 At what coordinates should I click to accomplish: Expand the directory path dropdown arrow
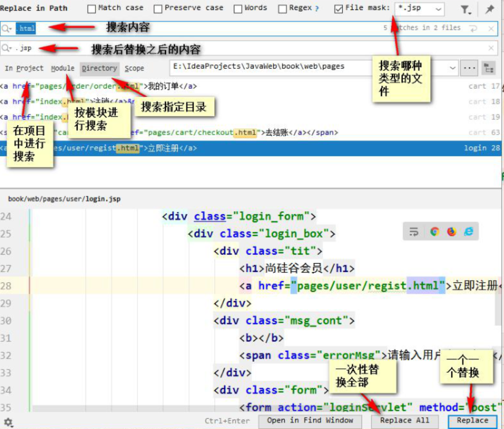pos(452,68)
